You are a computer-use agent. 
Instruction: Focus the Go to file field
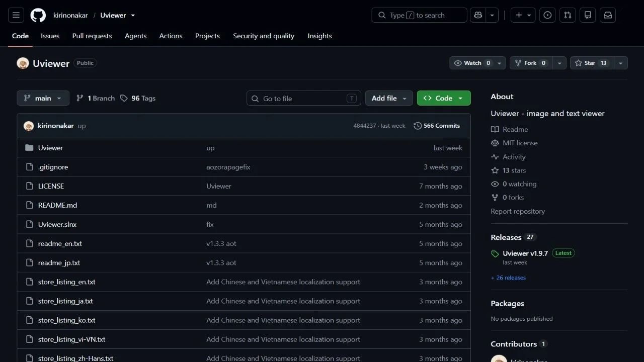(x=304, y=98)
